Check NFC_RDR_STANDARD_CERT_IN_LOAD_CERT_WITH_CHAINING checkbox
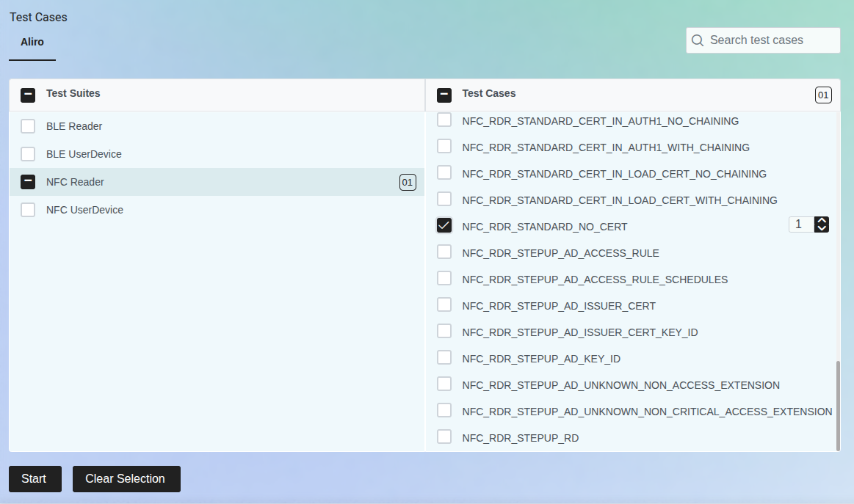The image size is (854, 504). coord(444,200)
